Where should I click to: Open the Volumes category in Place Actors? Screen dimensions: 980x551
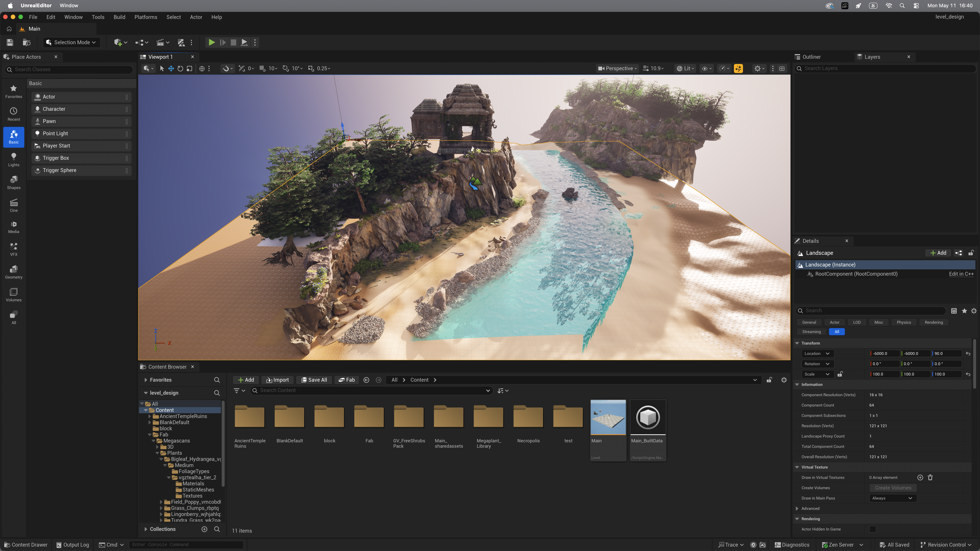(x=14, y=295)
